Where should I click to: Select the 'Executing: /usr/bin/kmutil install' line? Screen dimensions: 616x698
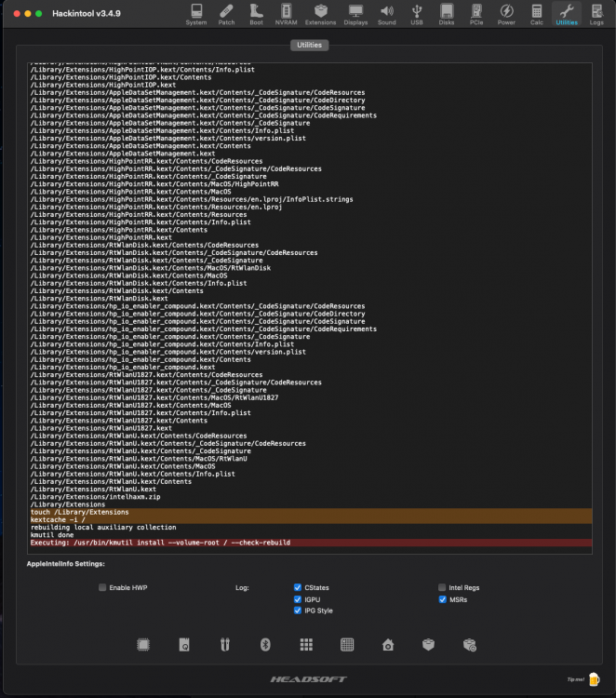tap(311, 543)
